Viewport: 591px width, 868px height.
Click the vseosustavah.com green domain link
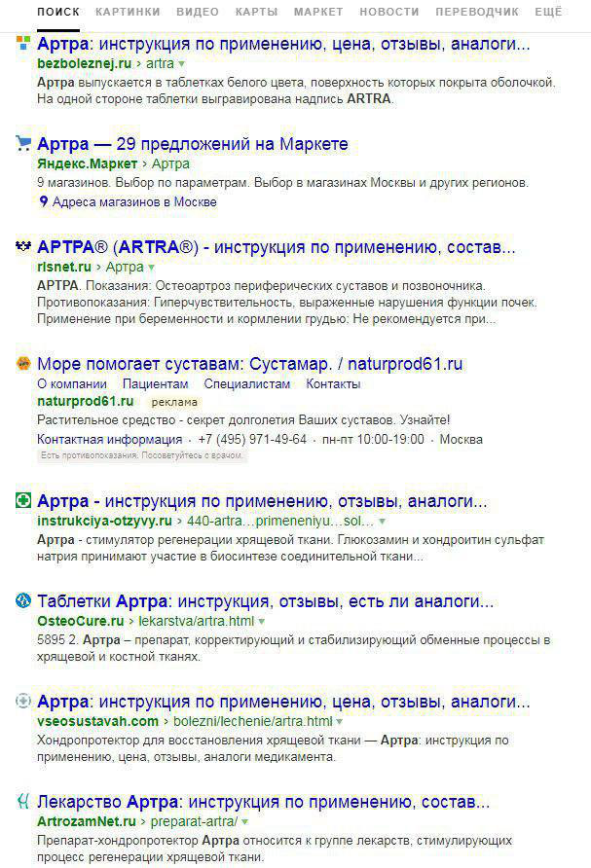[x=97, y=721]
